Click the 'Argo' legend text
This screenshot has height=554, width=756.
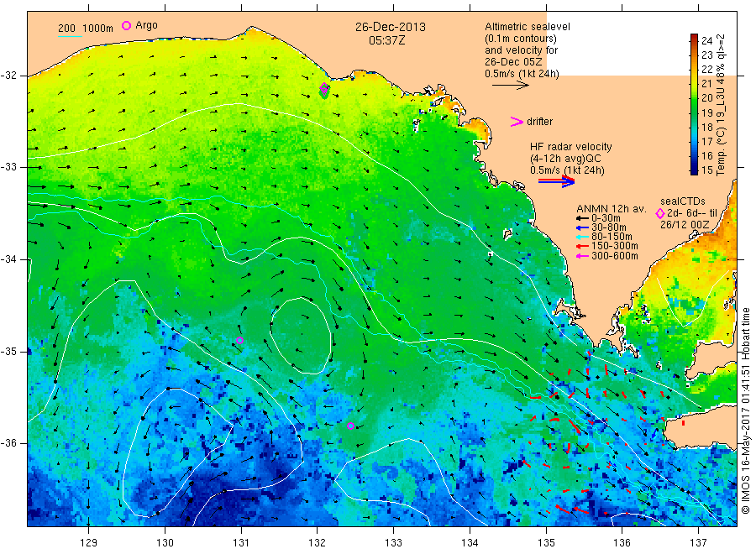[146, 25]
